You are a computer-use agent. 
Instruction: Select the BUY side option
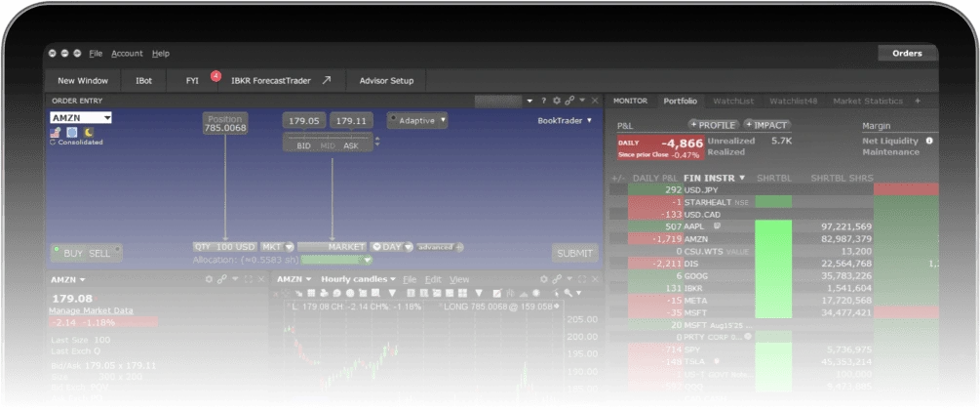coord(73,253)
